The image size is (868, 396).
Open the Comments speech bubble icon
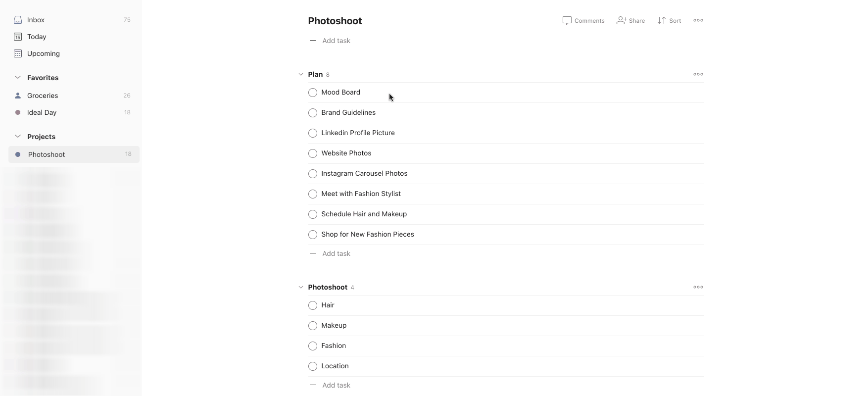click(x=567, y=20)
